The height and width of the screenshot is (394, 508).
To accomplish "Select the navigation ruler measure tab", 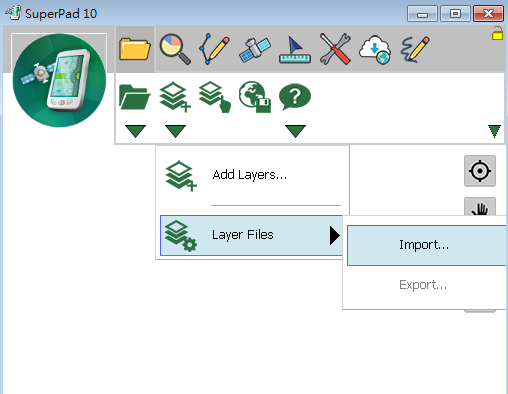I will tap(295, 50).
